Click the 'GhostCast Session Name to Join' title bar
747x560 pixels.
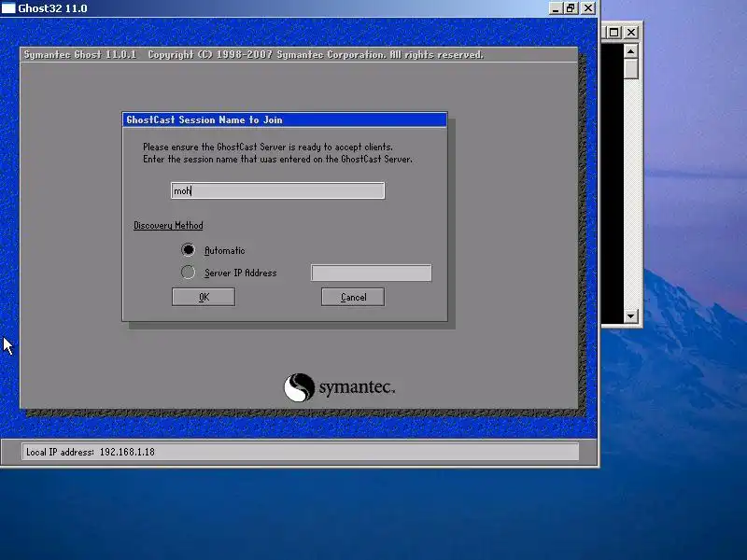point(285,119)
